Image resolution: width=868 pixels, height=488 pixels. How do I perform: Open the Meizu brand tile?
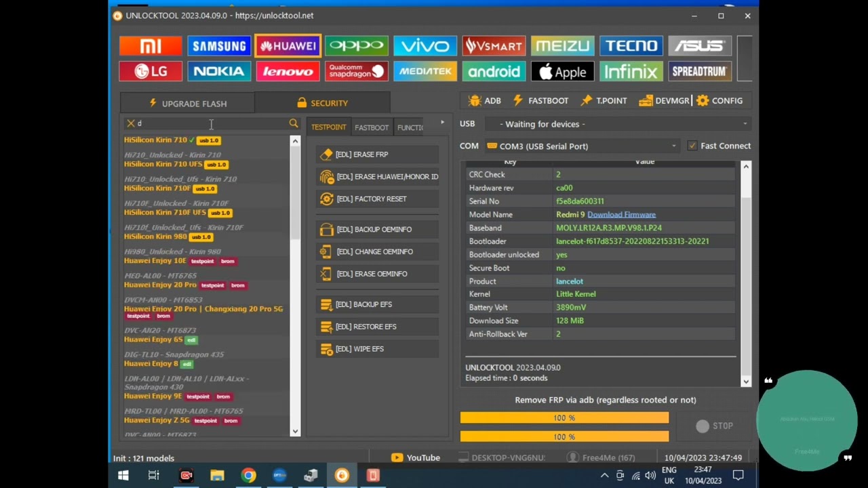(562, 45)
